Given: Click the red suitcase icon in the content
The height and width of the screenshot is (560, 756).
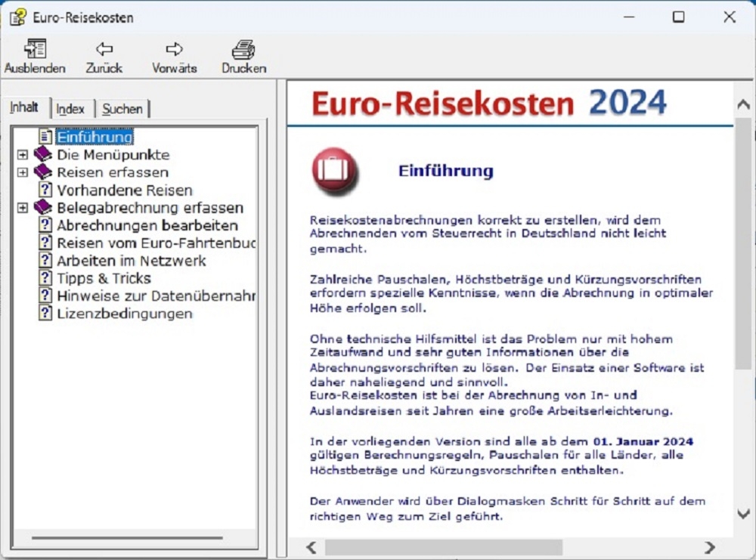Looking at the screenshot, I should [335, 171].
